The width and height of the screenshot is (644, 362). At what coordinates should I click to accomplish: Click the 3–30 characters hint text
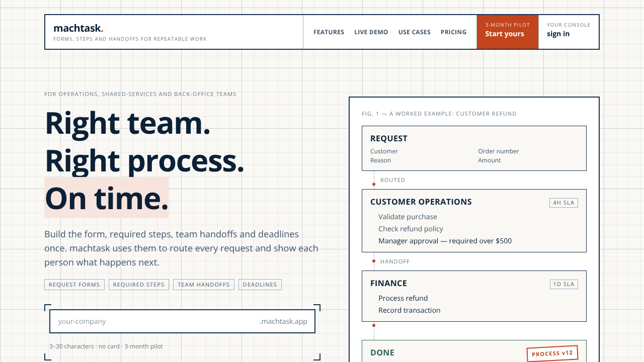106,346
